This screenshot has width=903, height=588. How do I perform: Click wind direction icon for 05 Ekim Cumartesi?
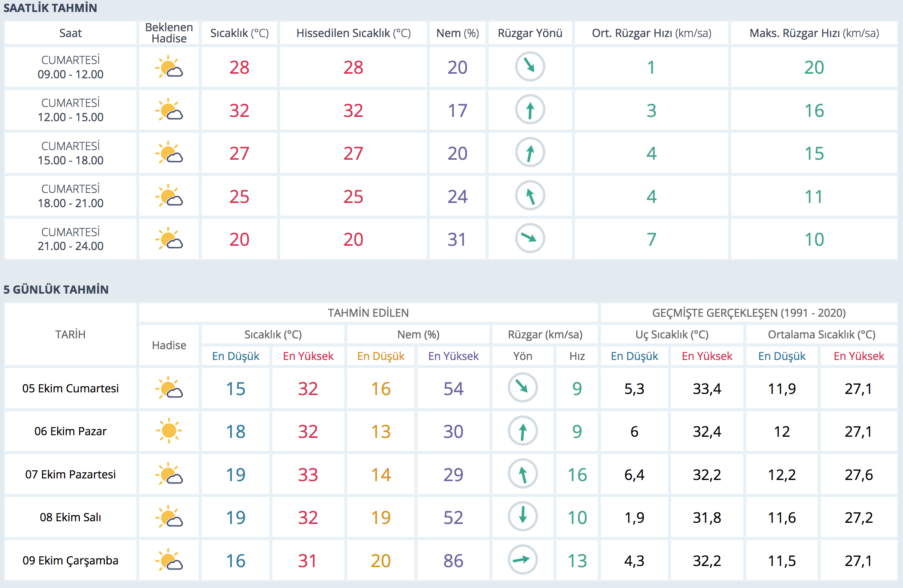[x=523, y=388]
